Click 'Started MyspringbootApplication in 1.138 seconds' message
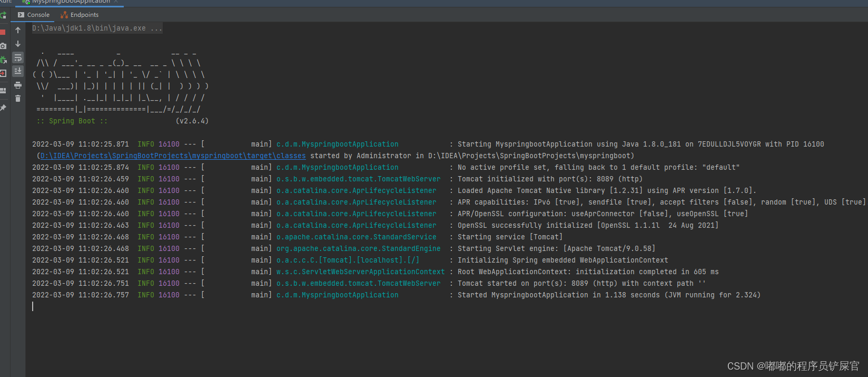The image size is (868, 377). (x=609, y=295)
